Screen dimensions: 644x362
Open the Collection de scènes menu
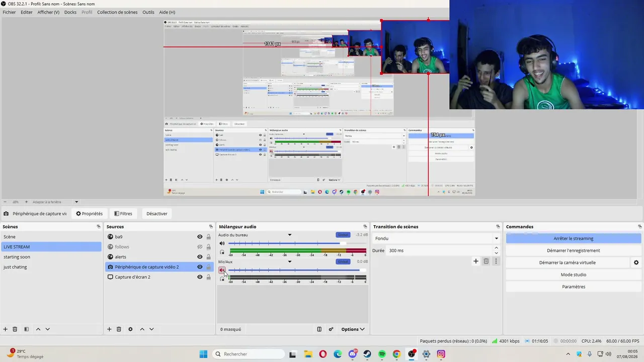coord(117,12)
